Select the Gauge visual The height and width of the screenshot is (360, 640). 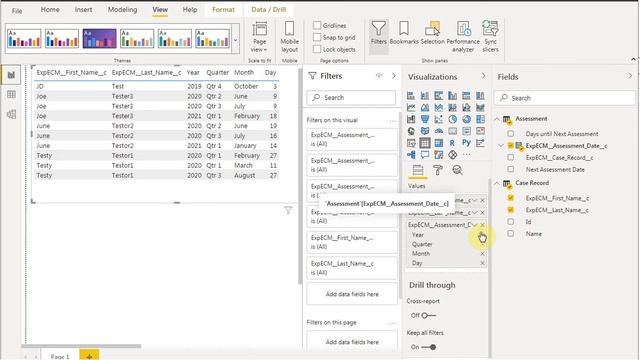(x=439, y=131)
